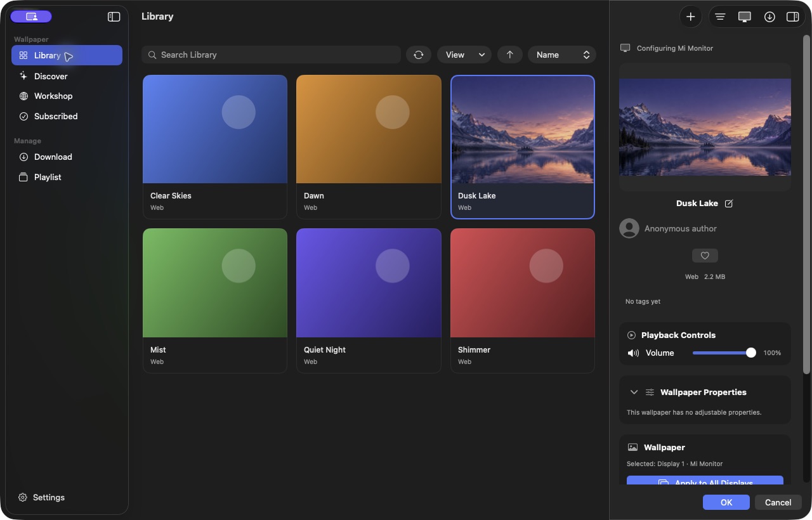Open the View dropdown

[x=464, y=55]
